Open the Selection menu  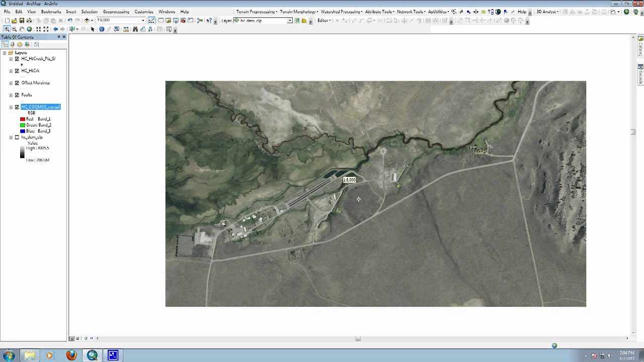(x=90, y=12)
